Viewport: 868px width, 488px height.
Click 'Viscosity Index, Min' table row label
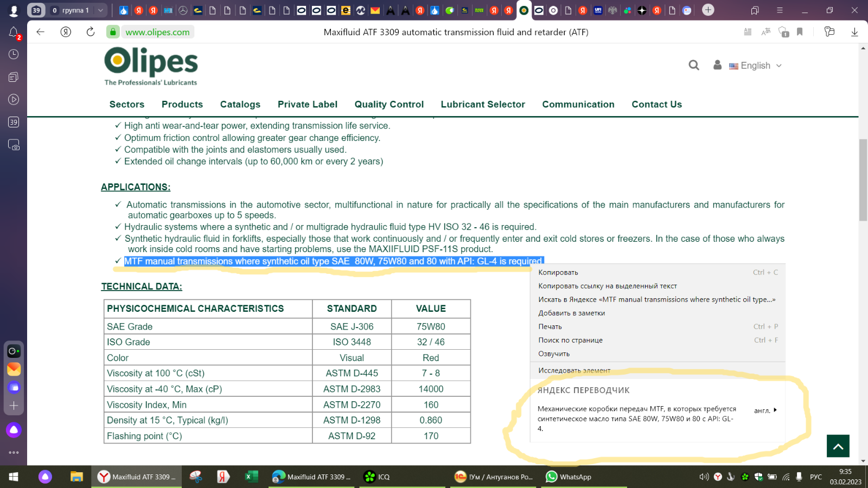[147, 404]
